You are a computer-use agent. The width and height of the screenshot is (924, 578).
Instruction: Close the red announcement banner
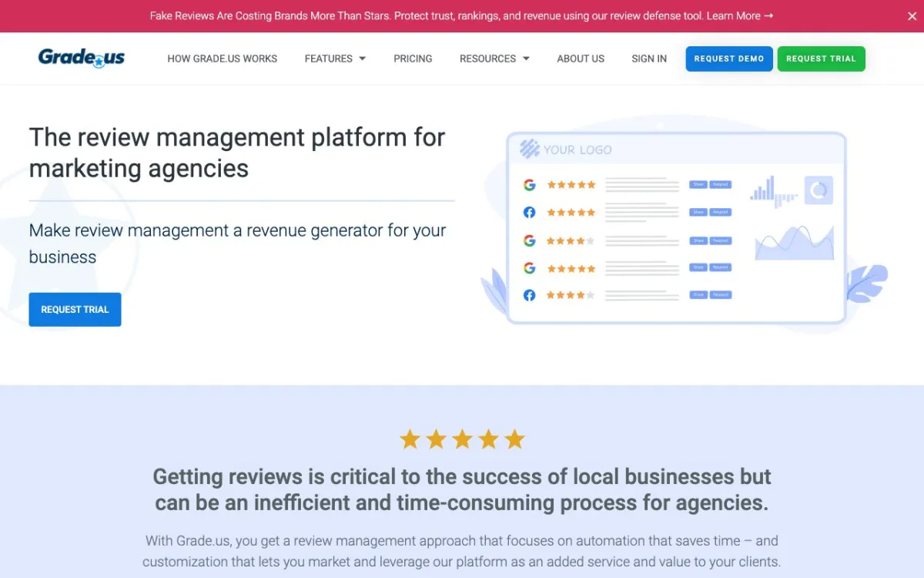[912, 16]
